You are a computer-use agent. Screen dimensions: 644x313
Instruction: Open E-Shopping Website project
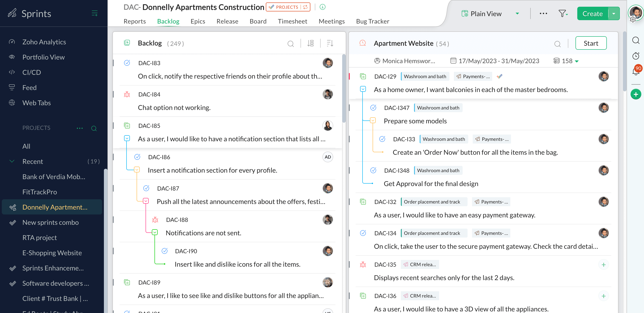pos(52,253)
